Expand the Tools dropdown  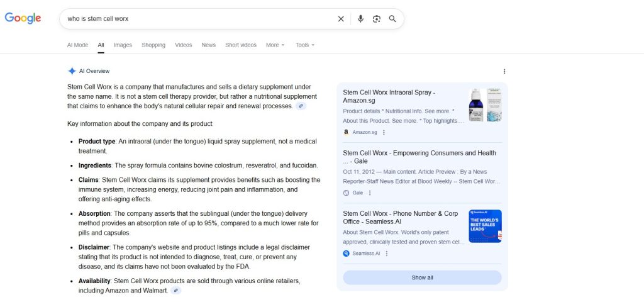[x=305, y=45]
